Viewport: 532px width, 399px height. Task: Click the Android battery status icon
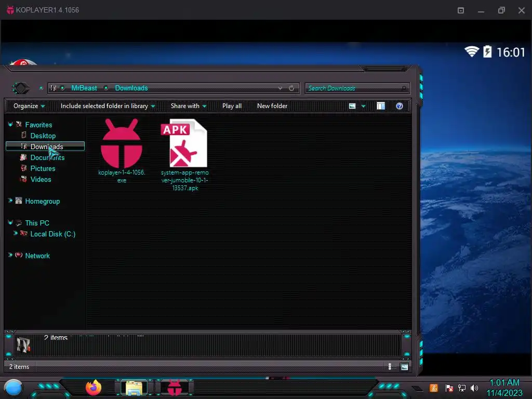click(487, 51)
